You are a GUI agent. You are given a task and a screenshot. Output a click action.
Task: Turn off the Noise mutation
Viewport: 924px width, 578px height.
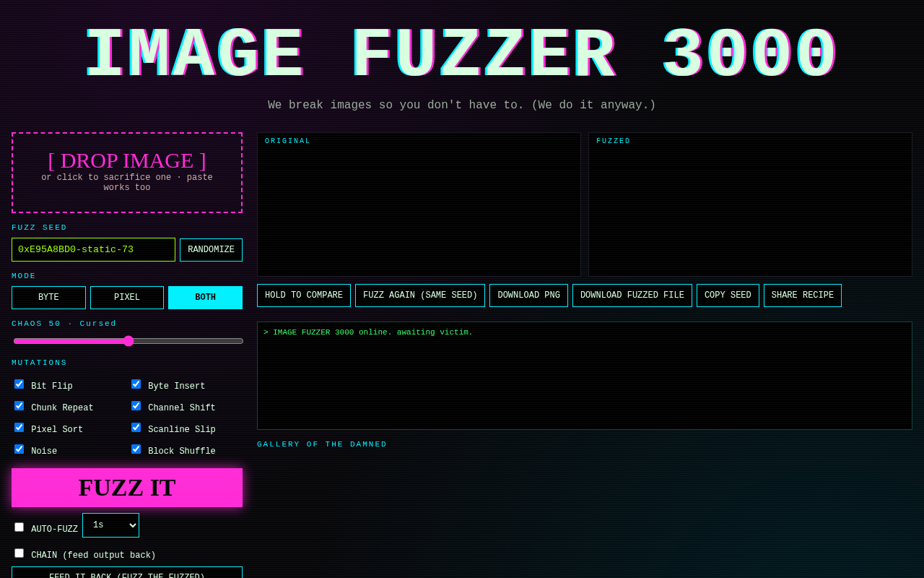pos(19,449)
